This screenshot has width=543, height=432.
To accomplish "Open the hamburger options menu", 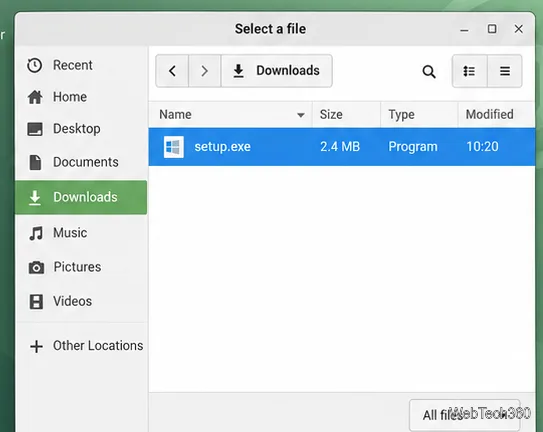I will pyautogui.click(x=505, y=71).
